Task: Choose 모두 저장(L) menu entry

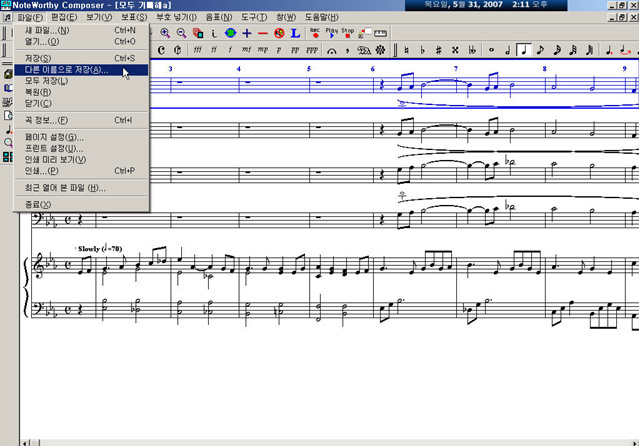Action: coord(81,81)
